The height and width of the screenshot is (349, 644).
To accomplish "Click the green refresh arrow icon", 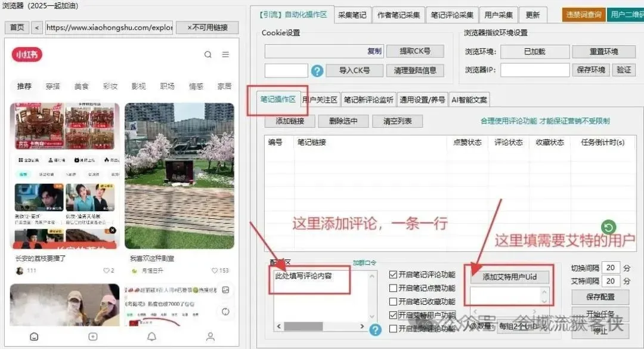I will [x=608, y=227].
